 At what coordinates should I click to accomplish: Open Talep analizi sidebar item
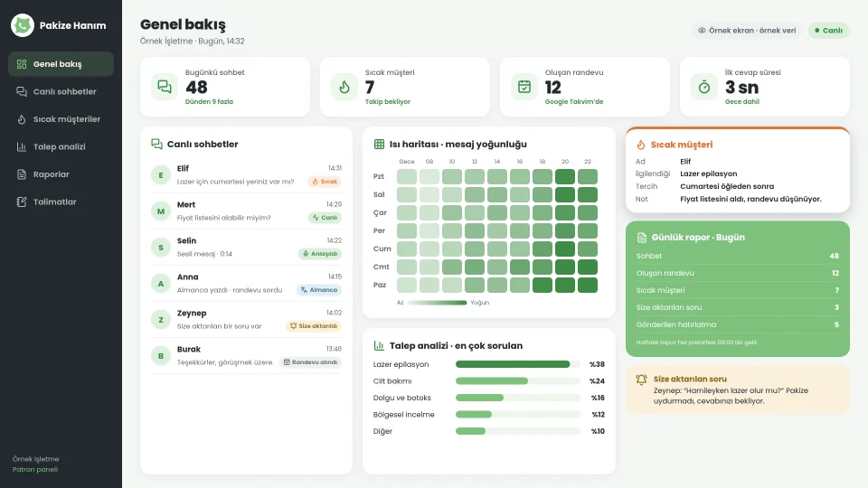[61, 147]
